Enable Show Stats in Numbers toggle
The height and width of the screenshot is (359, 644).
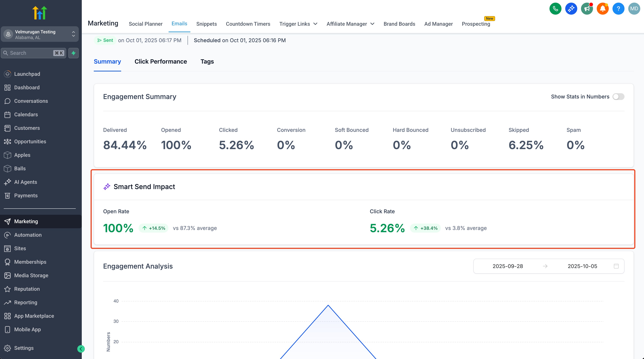tap(618, 97)
